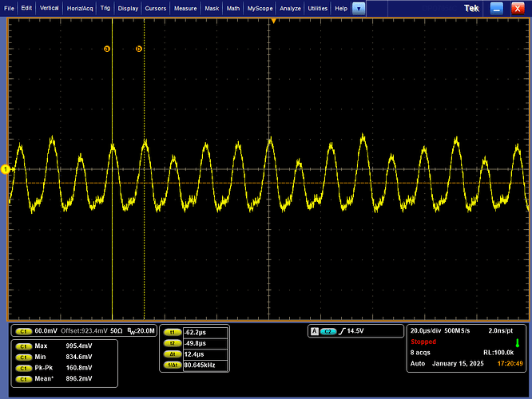
Task: Click the 20.0µs/div timebase readout
Action: (x=426, y=331)
